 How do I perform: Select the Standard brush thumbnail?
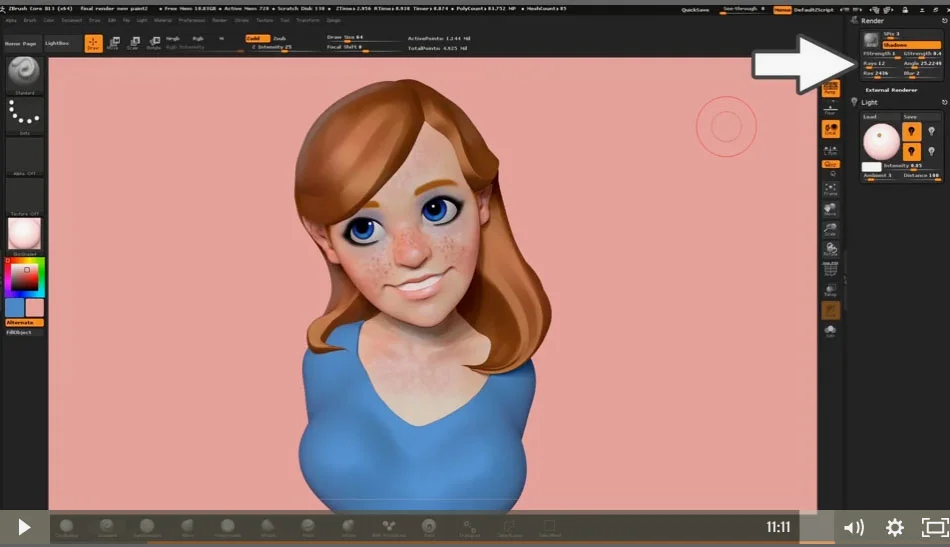(x=24, y=73)
